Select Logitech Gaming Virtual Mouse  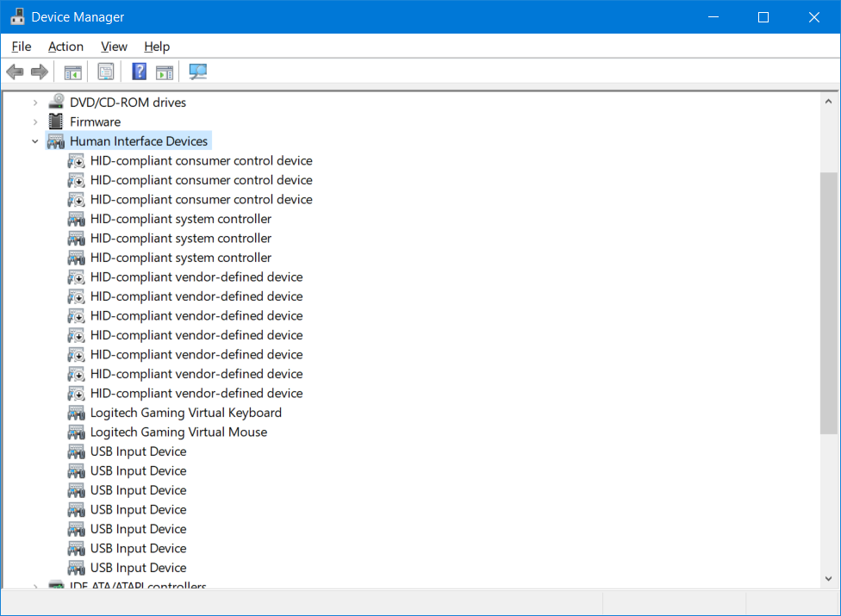(178, 432)
